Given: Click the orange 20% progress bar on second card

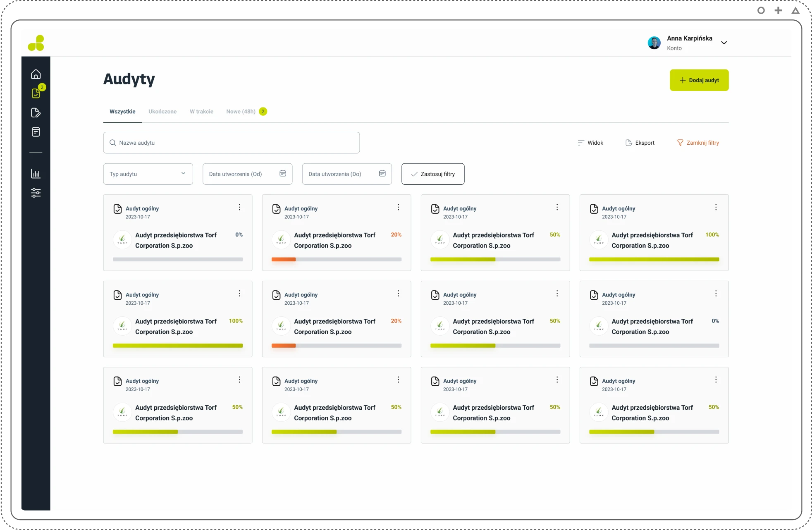Looking at the screenshot, I should tap(284, 260).
